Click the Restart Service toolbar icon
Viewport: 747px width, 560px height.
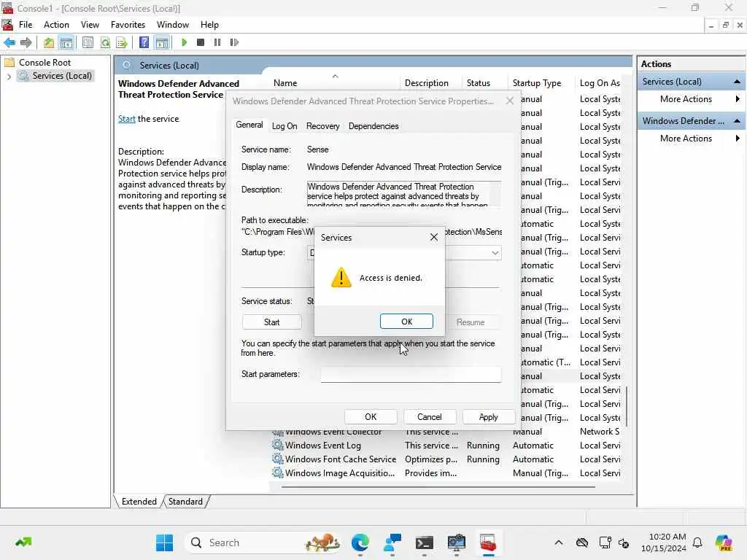pyautogui.click(x=234, y=42)
